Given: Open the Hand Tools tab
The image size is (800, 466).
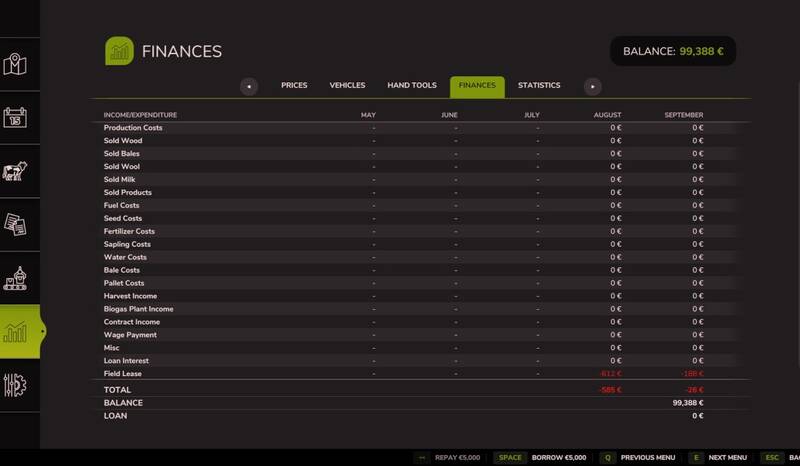Looking at the screenshot, I should 411,86.
